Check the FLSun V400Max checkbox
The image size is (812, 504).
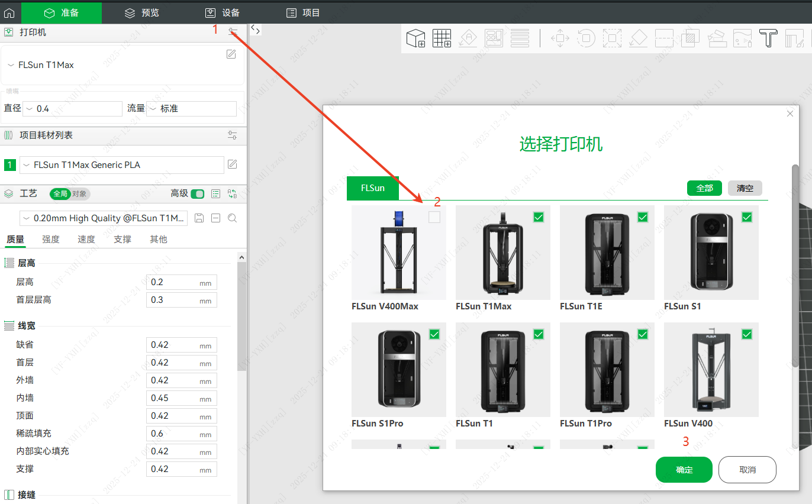coord(434,217)
